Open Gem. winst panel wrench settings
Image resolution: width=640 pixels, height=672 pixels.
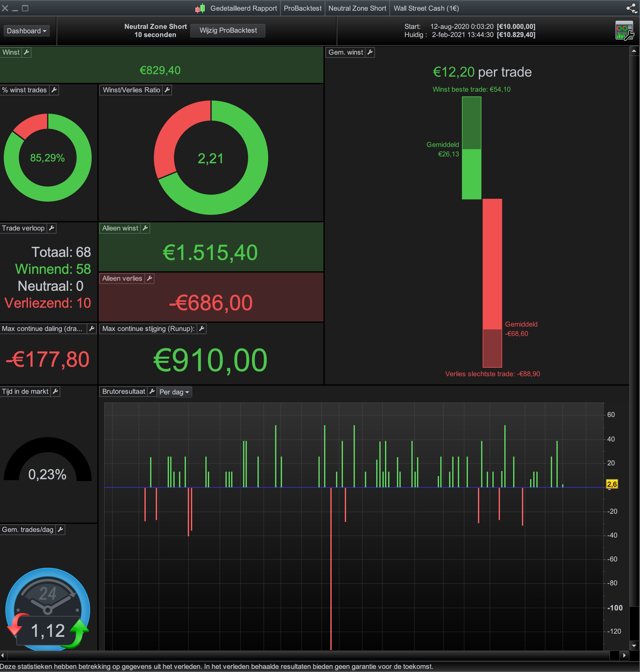click(x=370, y=52)
